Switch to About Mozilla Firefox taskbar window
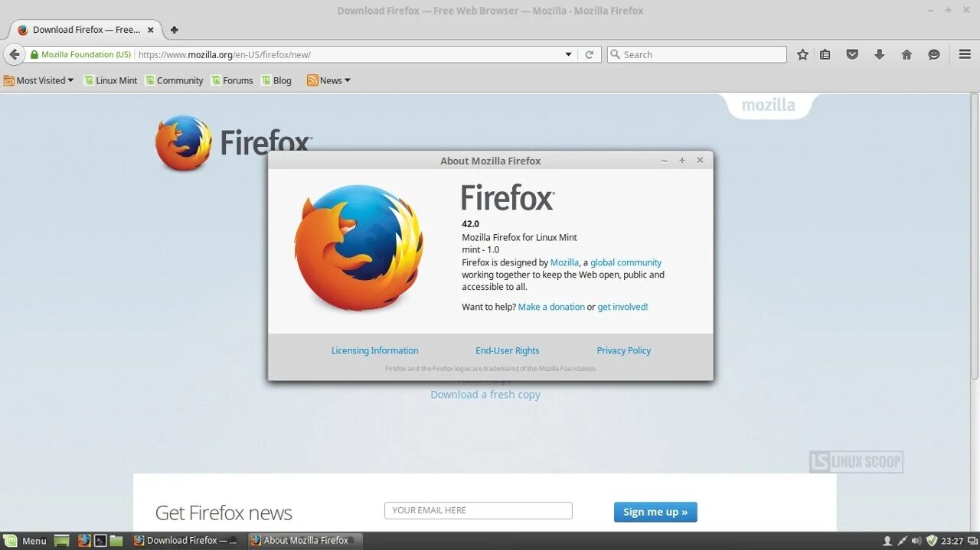Viewport: 980px width, 550px height. click(303, 541)
